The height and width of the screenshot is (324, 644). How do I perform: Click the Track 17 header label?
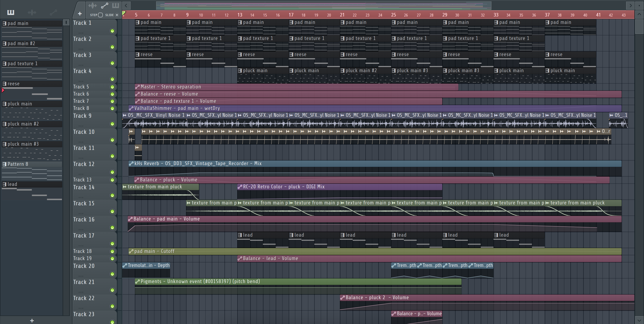click(x=84, y=236)
